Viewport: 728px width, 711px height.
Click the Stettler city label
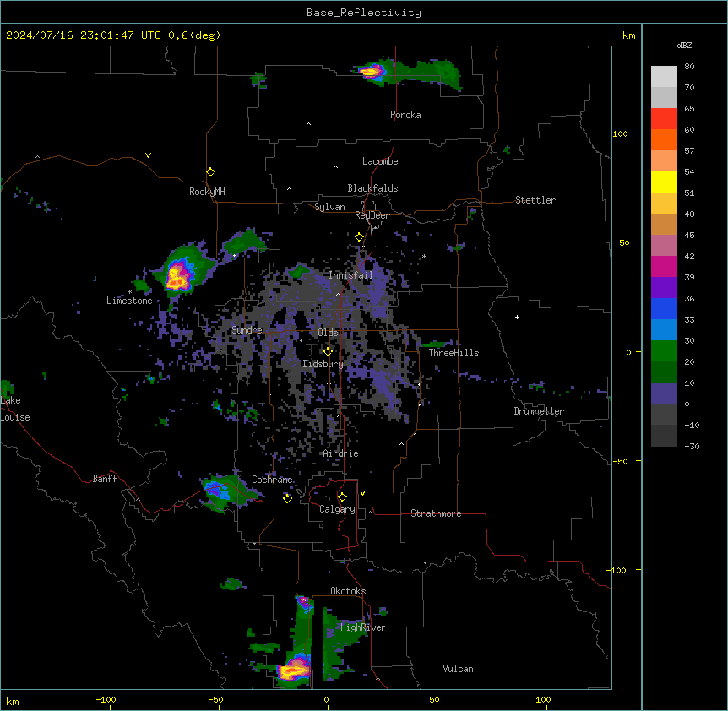(535, 200)
